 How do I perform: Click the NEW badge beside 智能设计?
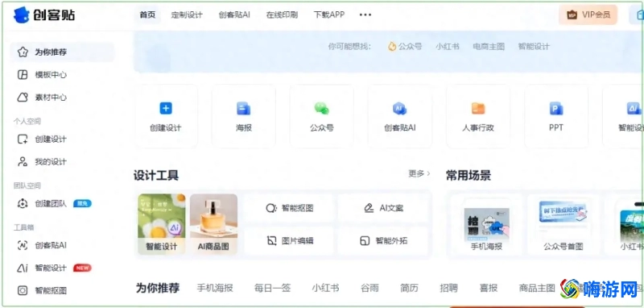pyautogui.click(x=82, y=268)
